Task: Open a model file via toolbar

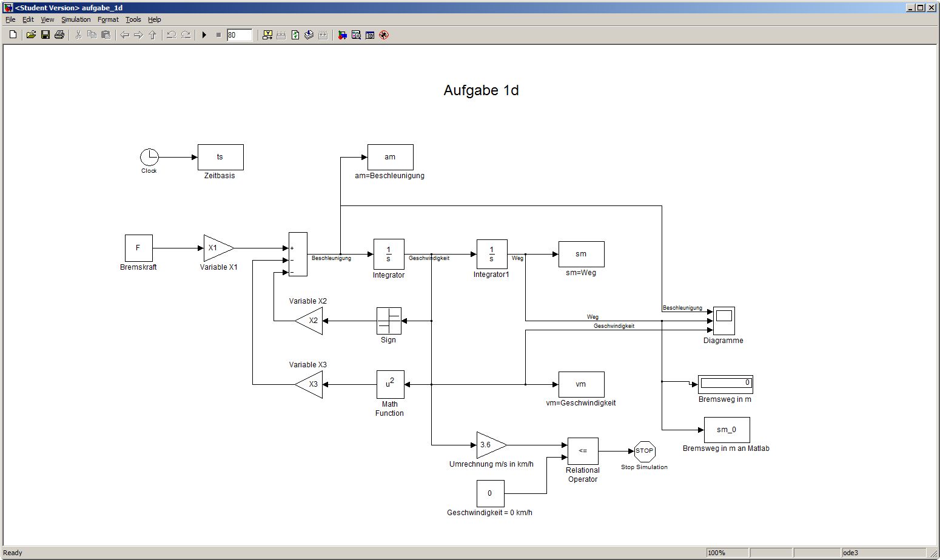Action: tap(31, 35)
